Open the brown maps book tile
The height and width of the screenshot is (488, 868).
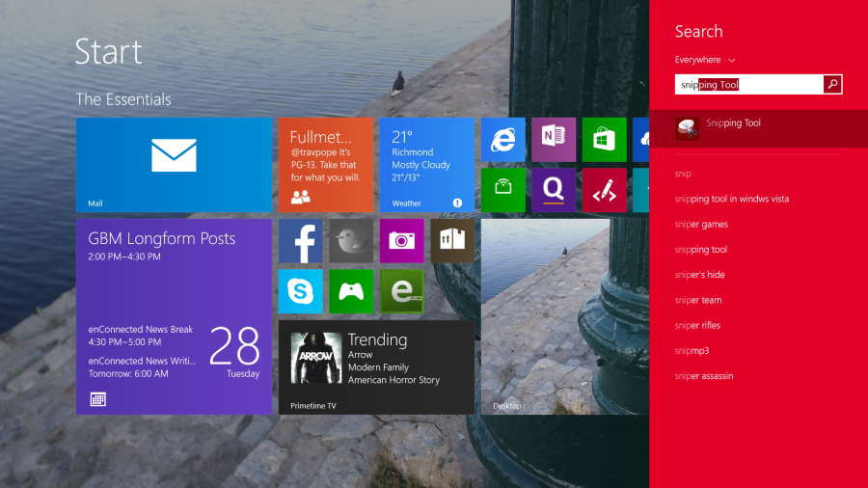pos(452,241)
